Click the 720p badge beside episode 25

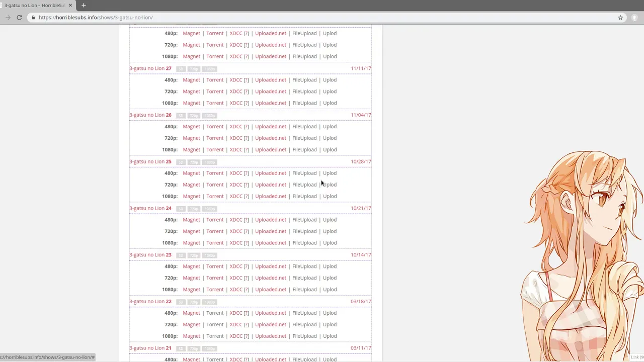[x=194, y=162]
